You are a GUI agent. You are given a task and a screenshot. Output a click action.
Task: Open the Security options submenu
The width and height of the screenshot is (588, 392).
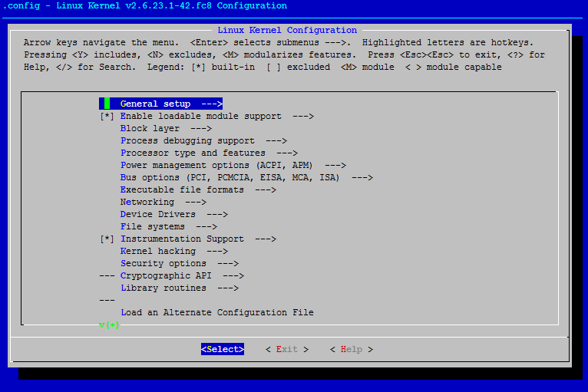[180, 263]
